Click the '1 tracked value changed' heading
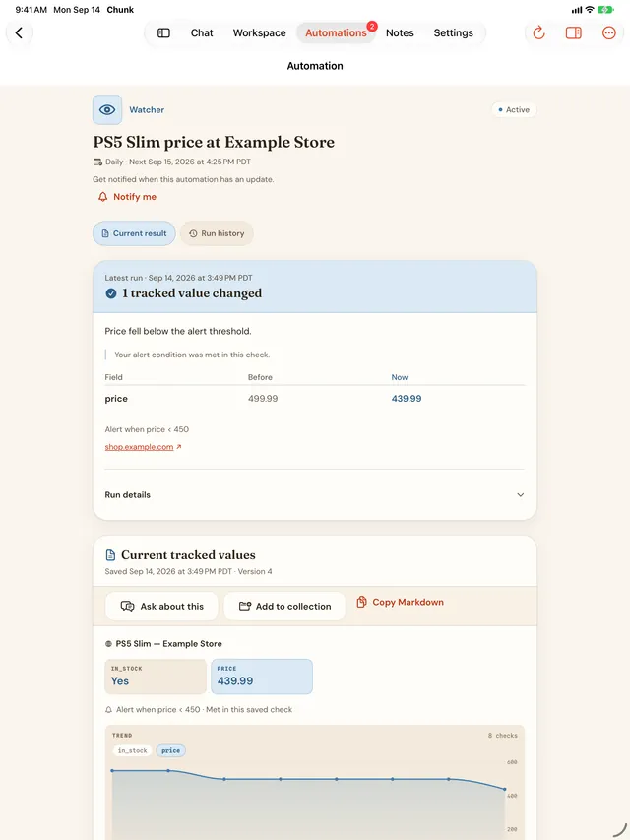 192,293
